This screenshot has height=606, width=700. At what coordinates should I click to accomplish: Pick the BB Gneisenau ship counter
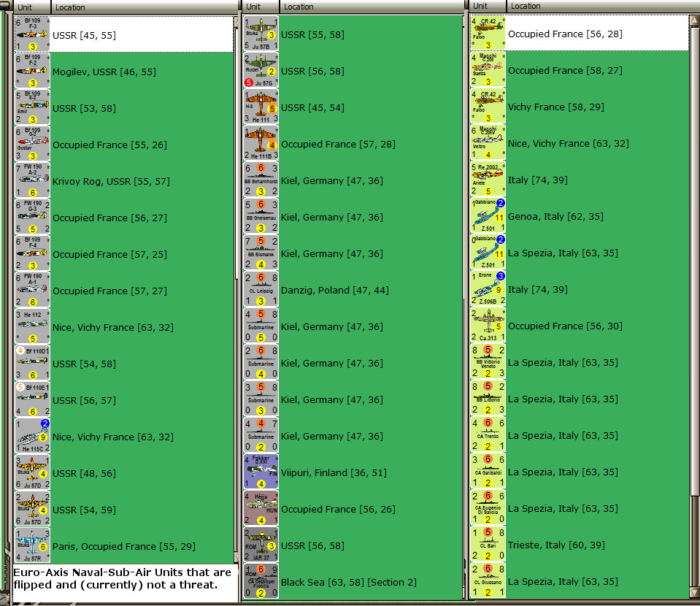click(x=261, y=217)
